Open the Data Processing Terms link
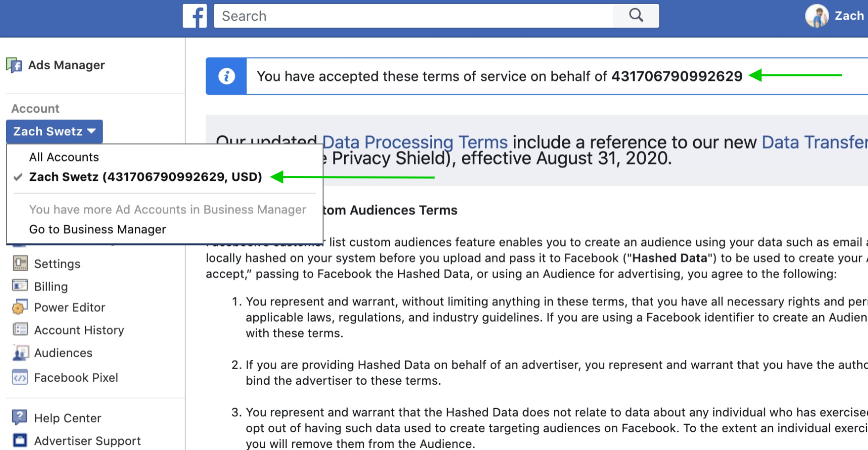This screenshot has height=450, width=868. click(x=415, y=142)
